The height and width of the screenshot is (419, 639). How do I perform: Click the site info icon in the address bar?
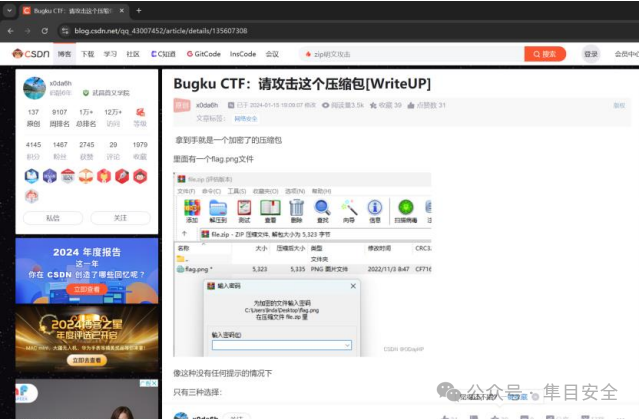point(65,31)
